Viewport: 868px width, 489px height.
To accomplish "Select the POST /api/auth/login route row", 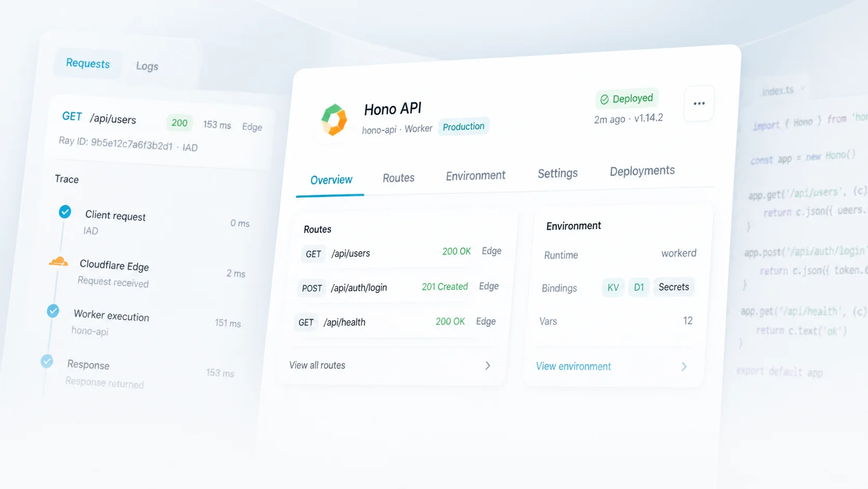I will pos(398,287).
